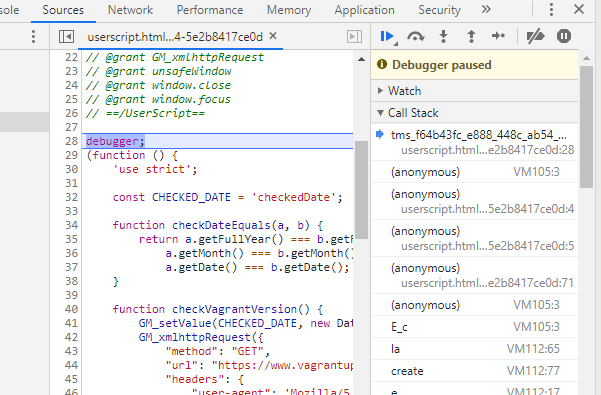Click the debugger; statement on line 28
601x395 pixels.
115,141
